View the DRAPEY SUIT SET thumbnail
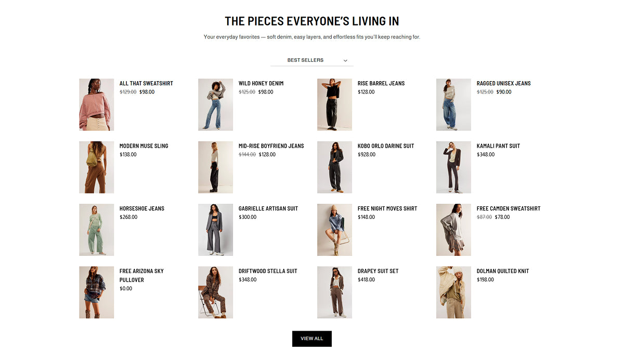The width and height of the screenshot is (624, 364). click(334, 292)
